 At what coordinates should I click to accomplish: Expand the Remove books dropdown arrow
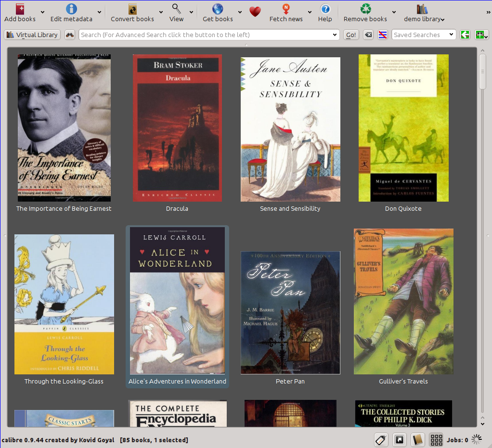(394, 13)
